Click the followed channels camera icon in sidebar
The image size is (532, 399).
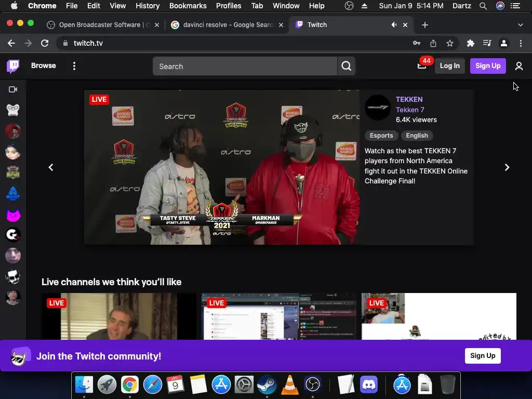(13, 89)
